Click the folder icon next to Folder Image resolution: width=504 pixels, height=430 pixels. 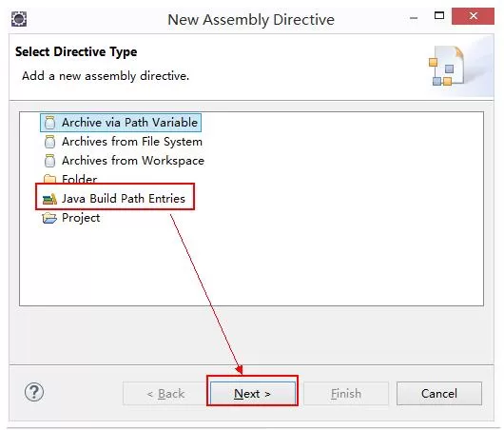click(x=49, y=179)
